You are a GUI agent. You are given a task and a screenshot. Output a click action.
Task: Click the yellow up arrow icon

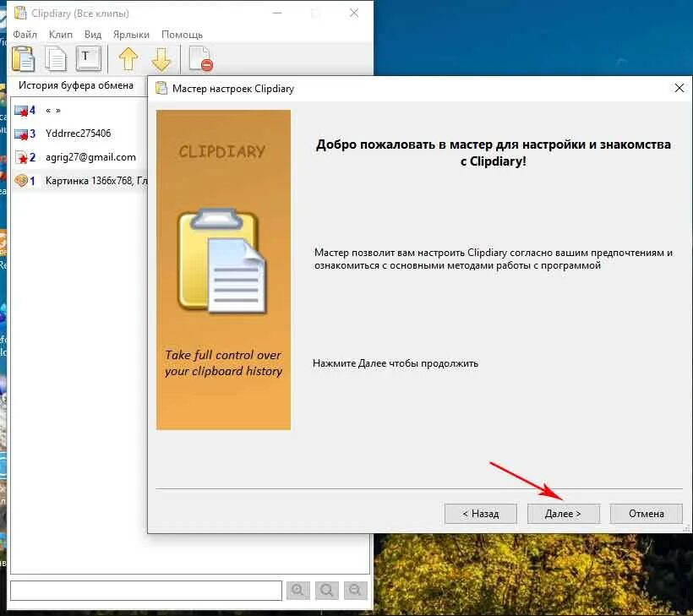click(128, 59)
